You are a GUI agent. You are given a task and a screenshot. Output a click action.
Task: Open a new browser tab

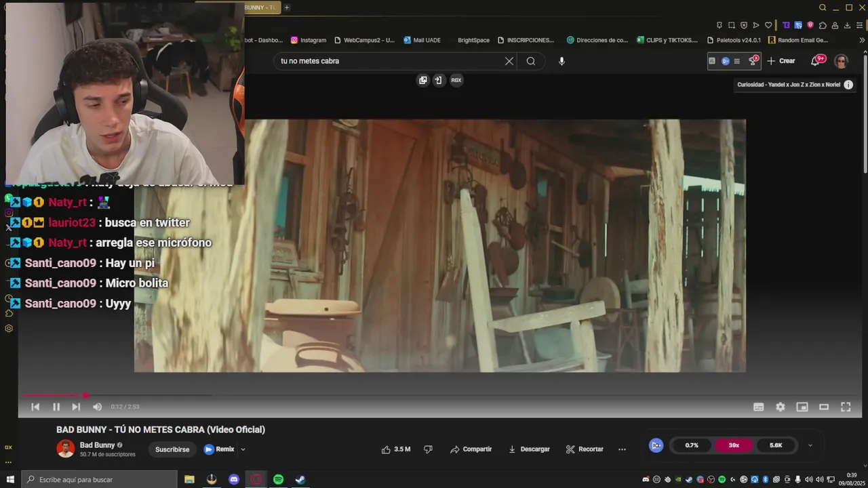(287, 7)
